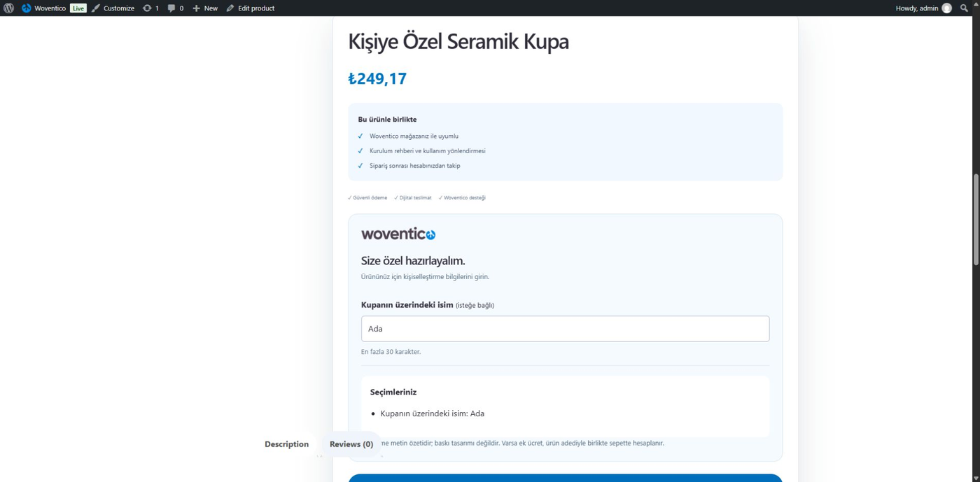The height and width of the screenshot is (482, 980).
Task: Click the Seçimleriniz heading
Action: point(393,392)
